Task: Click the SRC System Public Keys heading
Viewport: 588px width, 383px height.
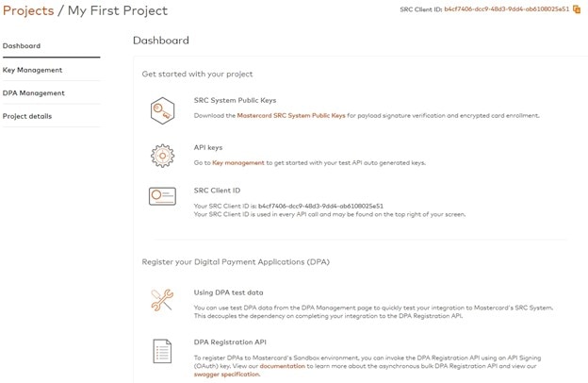Action: [236, 100]
